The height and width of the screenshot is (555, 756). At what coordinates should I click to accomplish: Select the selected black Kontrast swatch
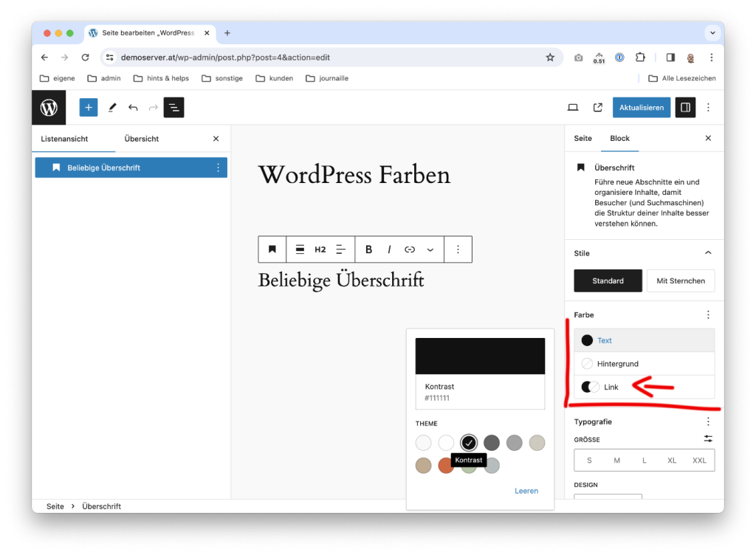(x=469, y=442)
